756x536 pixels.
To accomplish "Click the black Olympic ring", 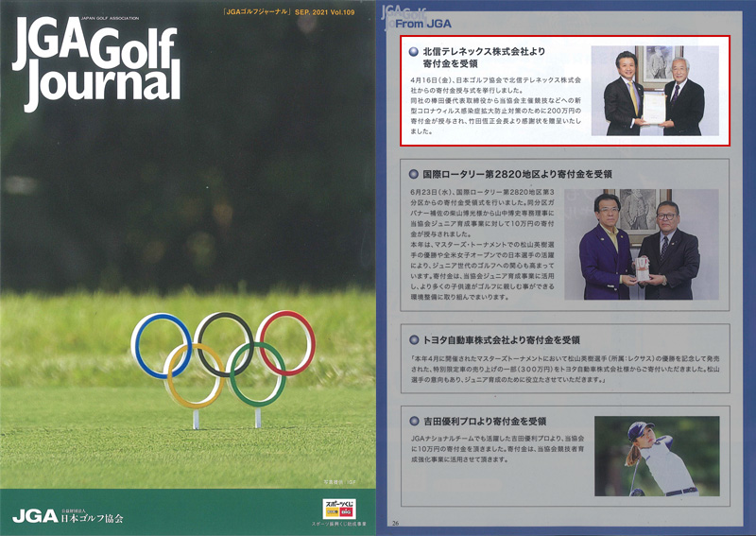I will [224, 343].
